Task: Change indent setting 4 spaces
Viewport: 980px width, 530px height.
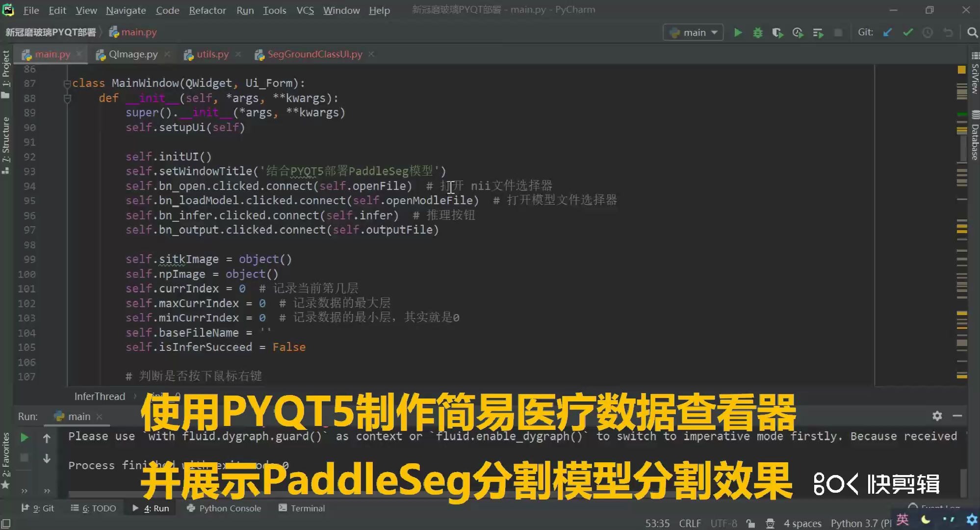Action: coord(802,524)
